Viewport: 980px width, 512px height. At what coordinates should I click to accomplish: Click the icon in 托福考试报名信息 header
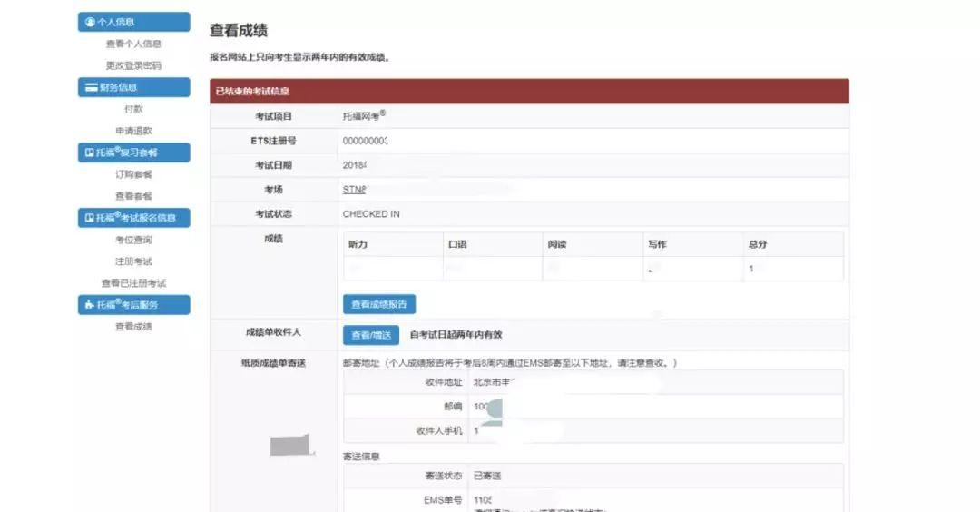pyautogui.click(x=89, y=218)
